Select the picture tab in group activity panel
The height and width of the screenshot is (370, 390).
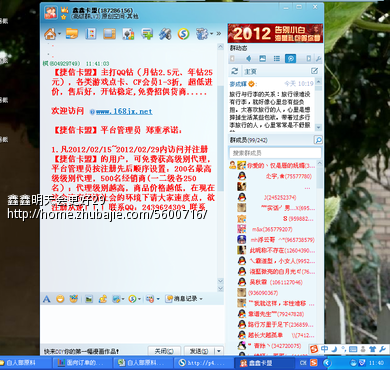click(262, 59)
